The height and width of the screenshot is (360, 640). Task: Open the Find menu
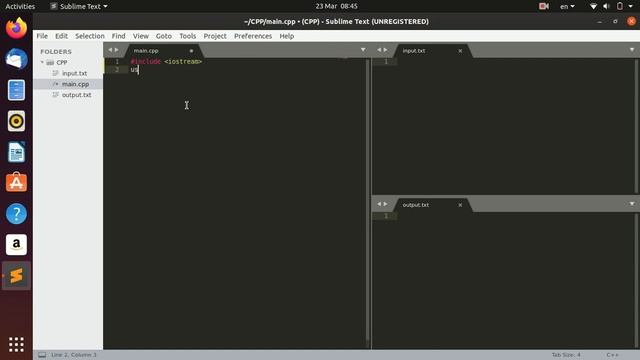click(118, 36)
